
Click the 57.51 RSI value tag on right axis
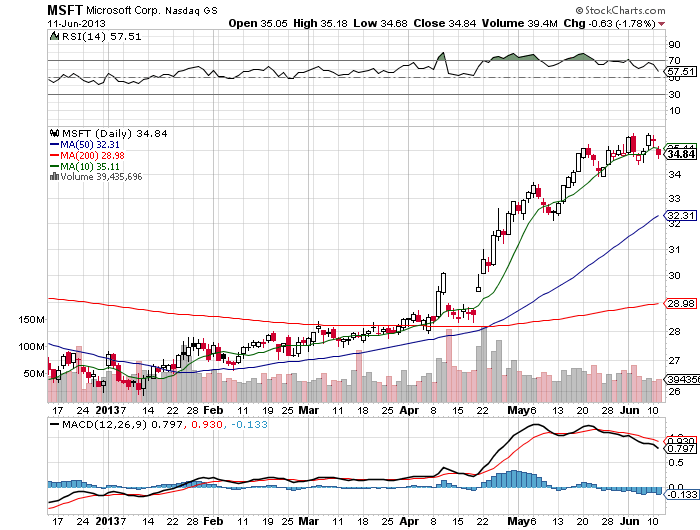(680, 71)
